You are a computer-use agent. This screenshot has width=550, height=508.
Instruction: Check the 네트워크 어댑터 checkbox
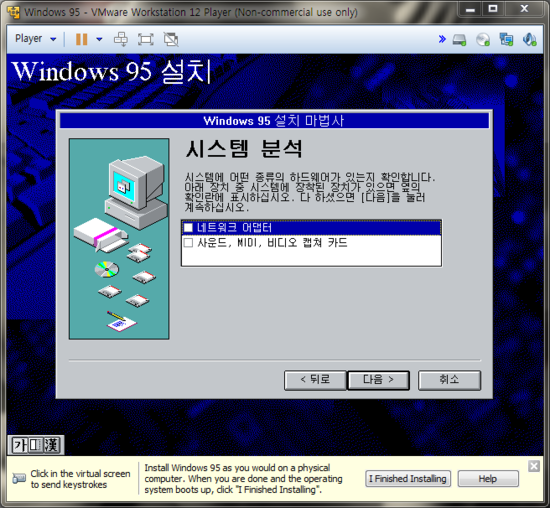(188, 228)
